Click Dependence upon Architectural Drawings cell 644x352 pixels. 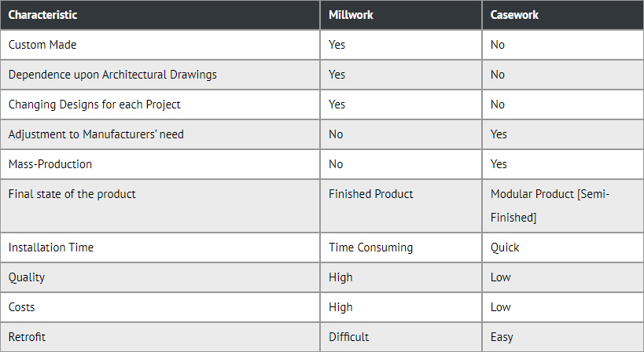pyautogui.click(x=112, y=75)
